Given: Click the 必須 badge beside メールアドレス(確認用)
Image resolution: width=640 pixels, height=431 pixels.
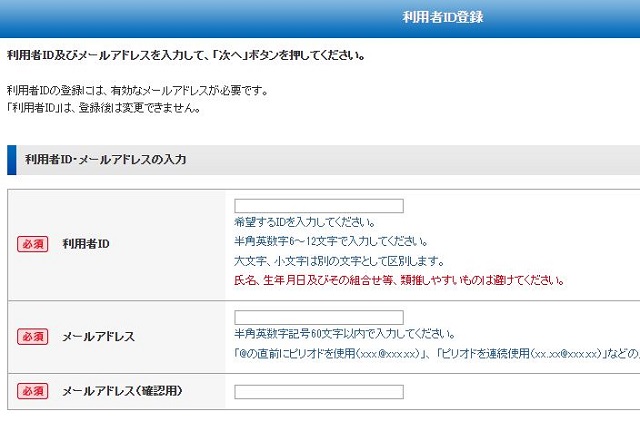Looking at the screenshot, I should [32, 390].
